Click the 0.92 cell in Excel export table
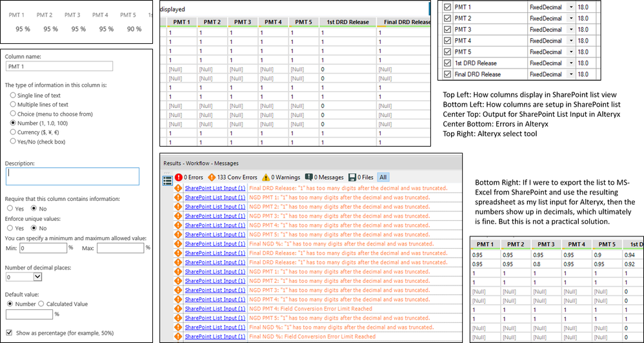Viewport: 644px width, 343px height. [x=632, y=264]
